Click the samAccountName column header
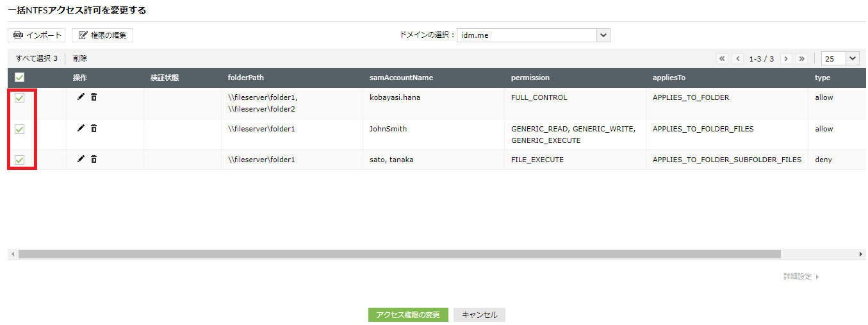868x325 pixels. click(x=402, y=78)
